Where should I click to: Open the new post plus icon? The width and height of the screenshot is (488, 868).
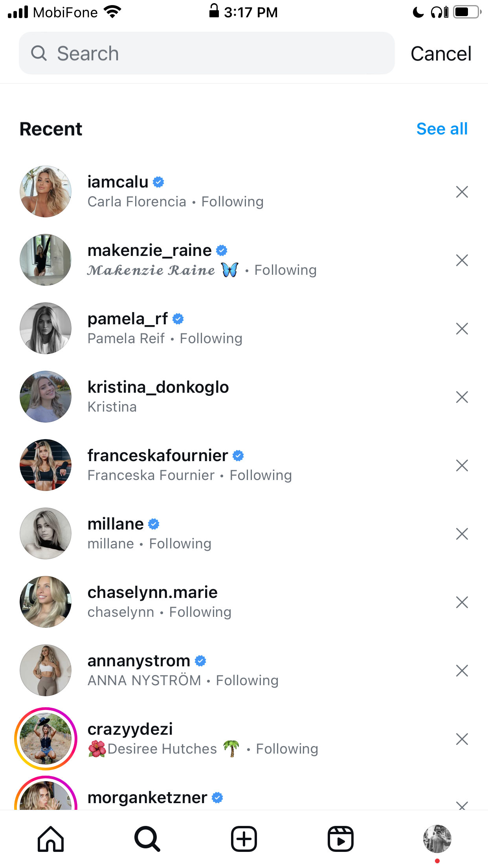[244, 839]
